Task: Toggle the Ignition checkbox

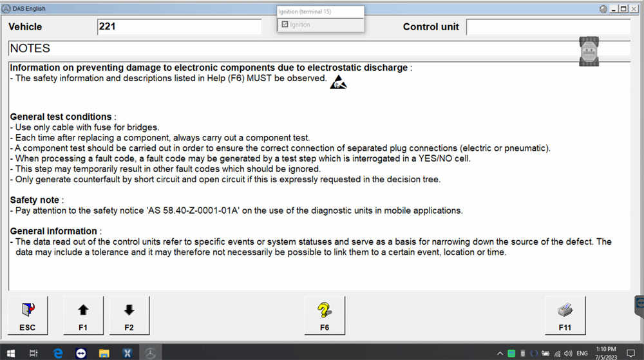Action: [x=285, y=25]
